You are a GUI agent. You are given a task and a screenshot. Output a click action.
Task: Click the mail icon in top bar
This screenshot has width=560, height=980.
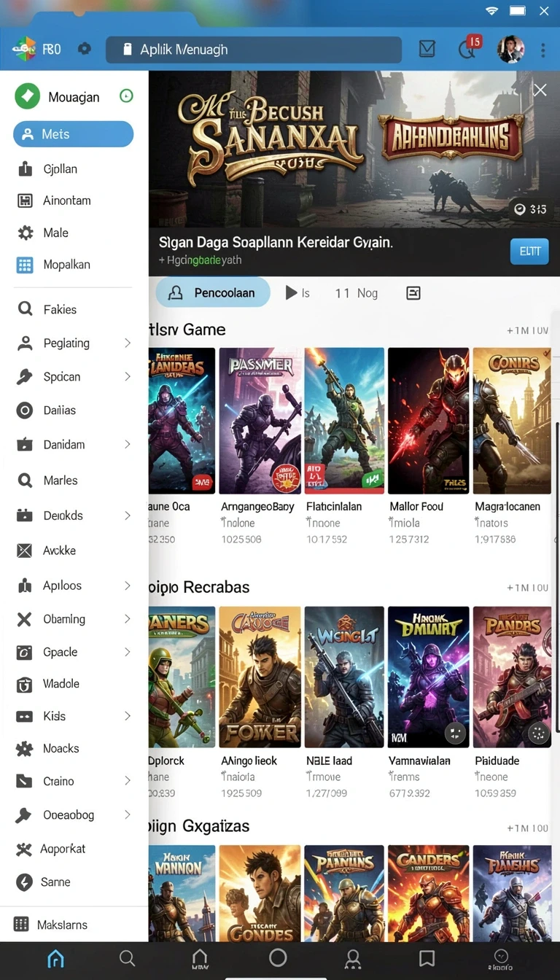427,49
